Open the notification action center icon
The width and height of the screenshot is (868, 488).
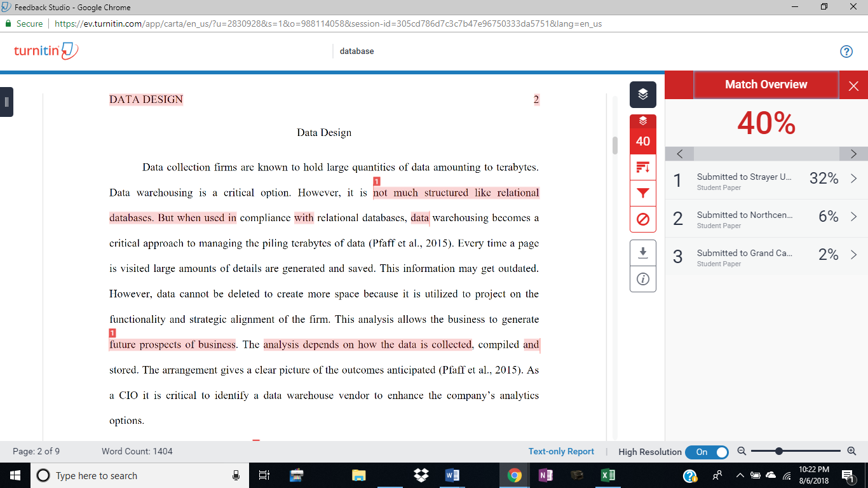coord(848,475)
